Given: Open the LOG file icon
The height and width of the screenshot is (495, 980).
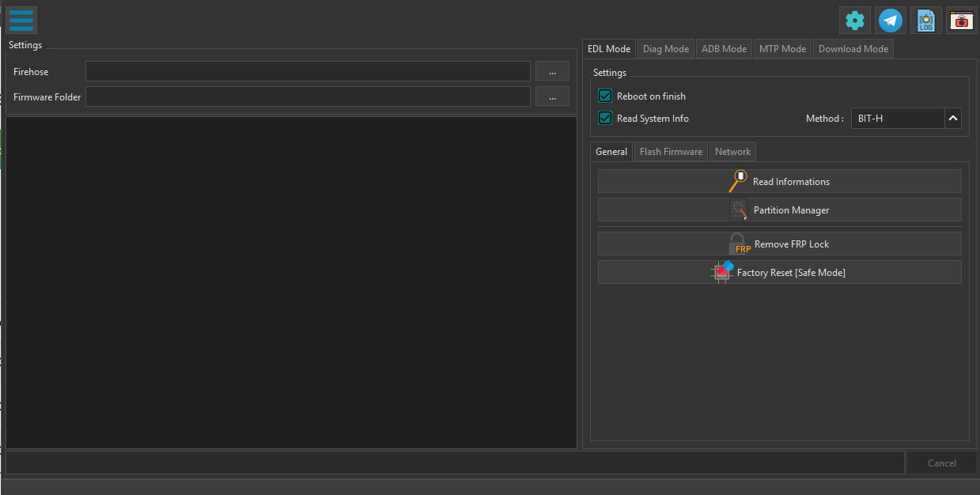Looking at the screenshot, I should coord(926,20).
